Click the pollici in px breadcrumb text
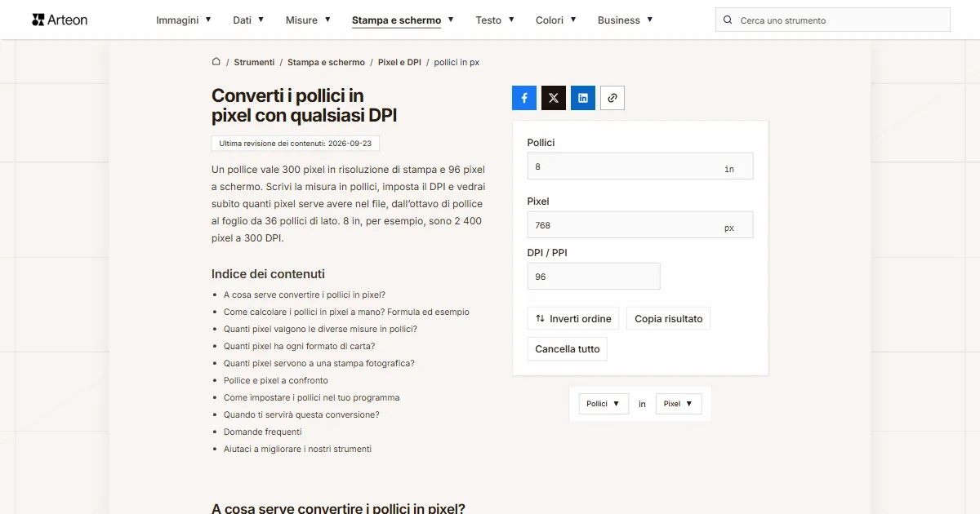This screenshot has width=980, height=514. [457, 62]
